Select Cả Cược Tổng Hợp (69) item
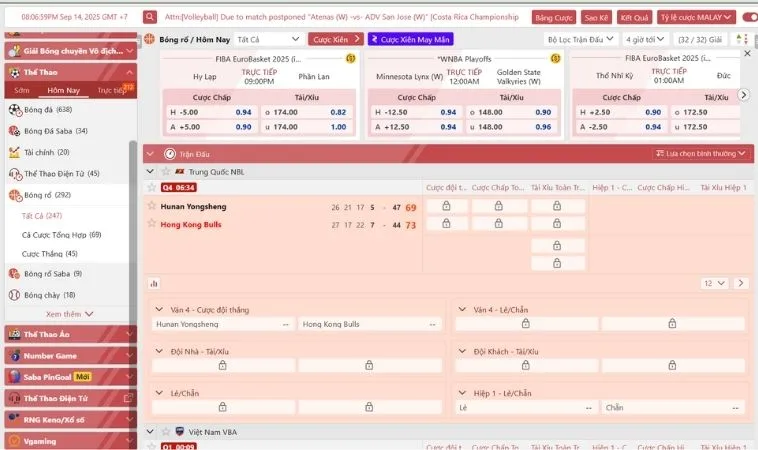Viewport: 758px width, 450px height. tap(61, 234)
